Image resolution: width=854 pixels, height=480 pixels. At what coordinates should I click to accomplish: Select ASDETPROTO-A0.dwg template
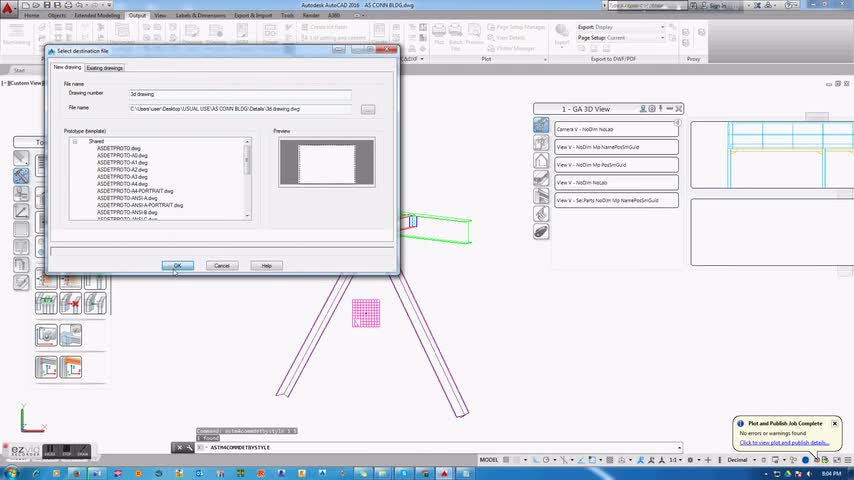coord(122,155)
